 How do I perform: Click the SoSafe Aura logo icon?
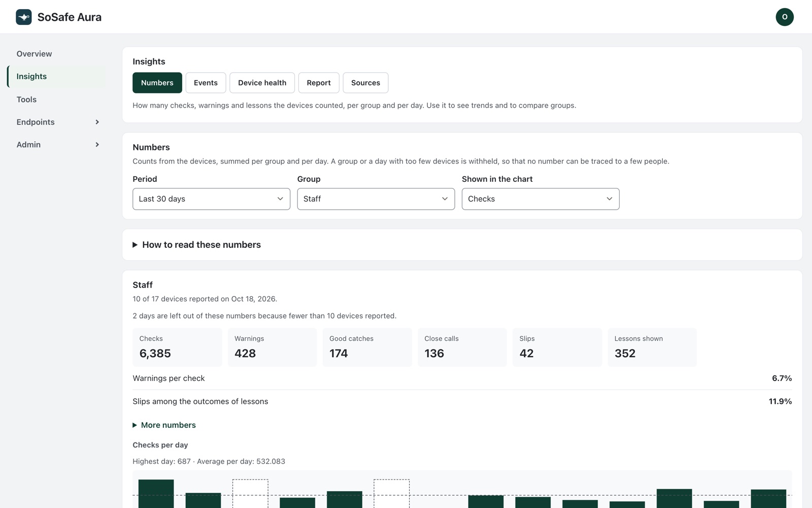point(24,17)
